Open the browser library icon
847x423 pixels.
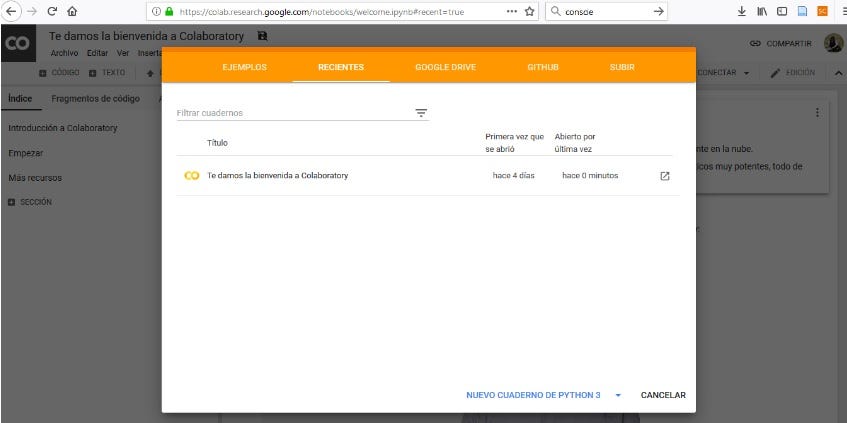click(762, 11)
